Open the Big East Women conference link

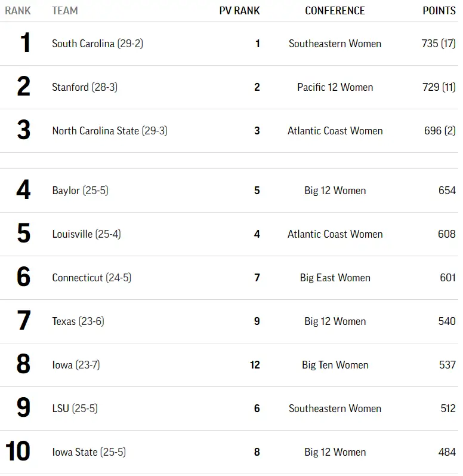(x=335, y=278)
